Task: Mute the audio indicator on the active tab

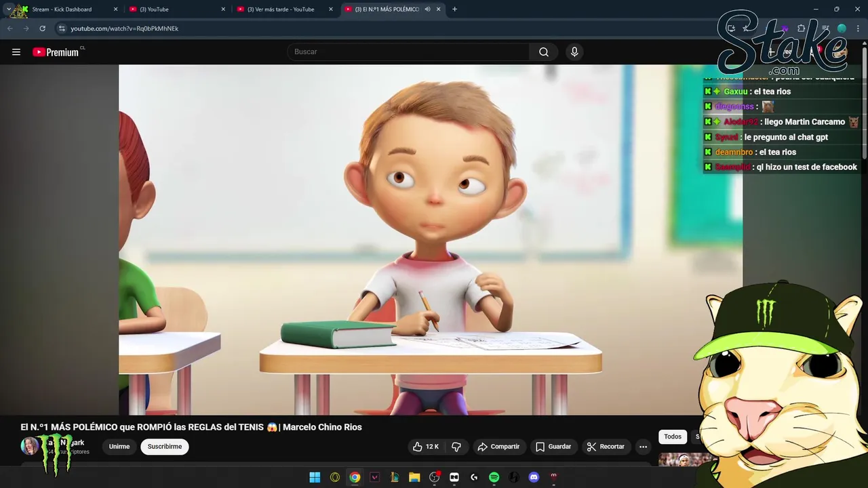Action: click(427, 9)
